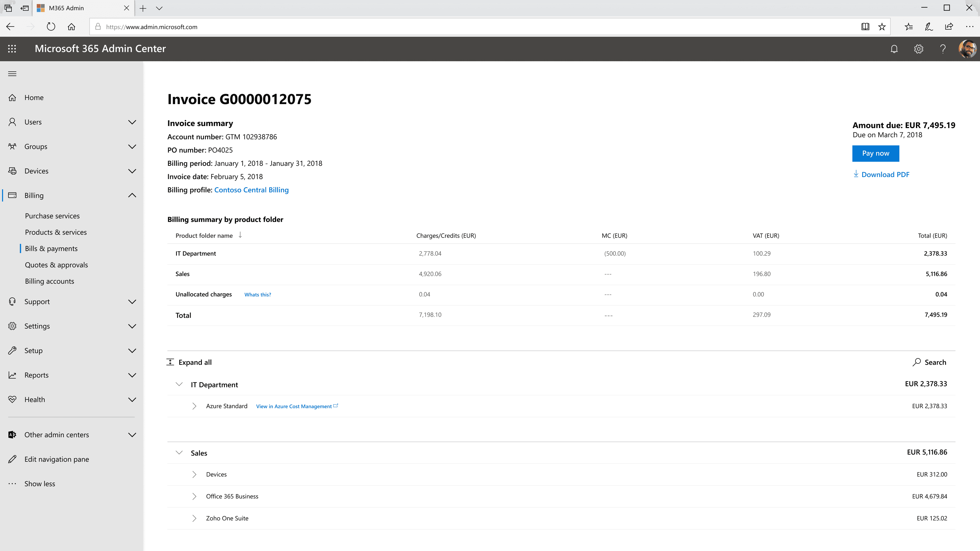
Task: Close the M365 Admin tab
Action: 127,8
